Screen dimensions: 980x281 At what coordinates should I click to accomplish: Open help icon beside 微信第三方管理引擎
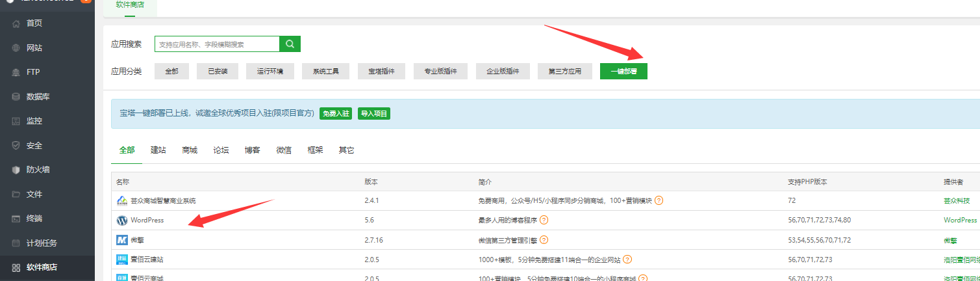[544, 240]
